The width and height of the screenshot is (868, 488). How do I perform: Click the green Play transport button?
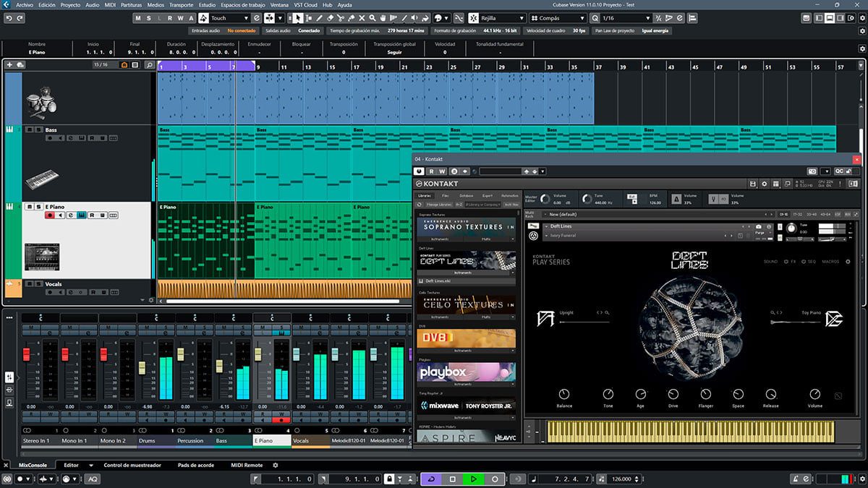click(473, 479)
